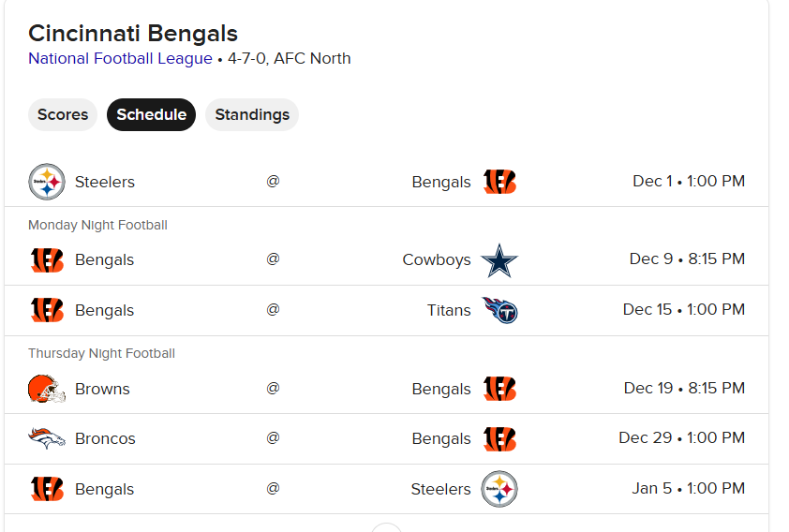Click Bengals logo in Dec 29 Broncos game

click(499, 438)
